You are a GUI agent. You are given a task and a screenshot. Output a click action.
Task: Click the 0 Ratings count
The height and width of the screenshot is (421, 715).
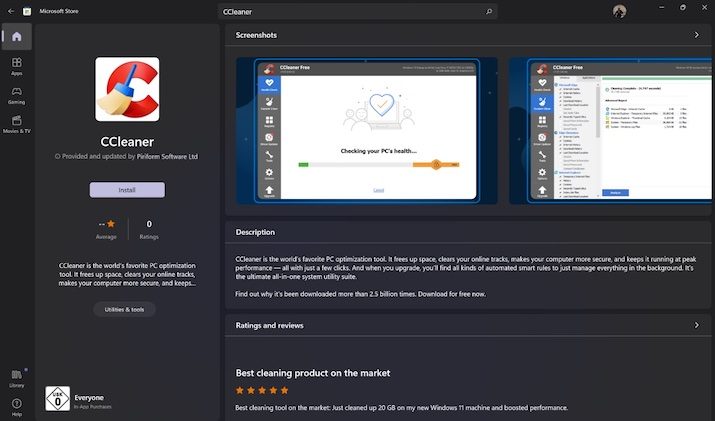[x=149, y=229]
